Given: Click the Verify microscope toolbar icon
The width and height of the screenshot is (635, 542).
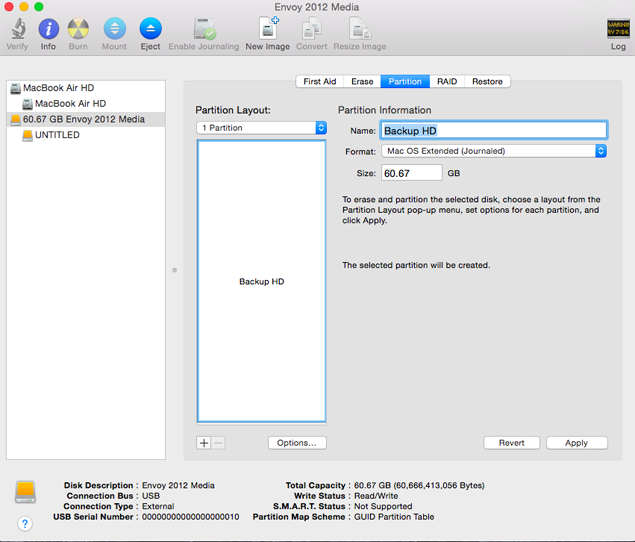Looking at the screenshot, I should pyautogui.click(x=18, y=29).
